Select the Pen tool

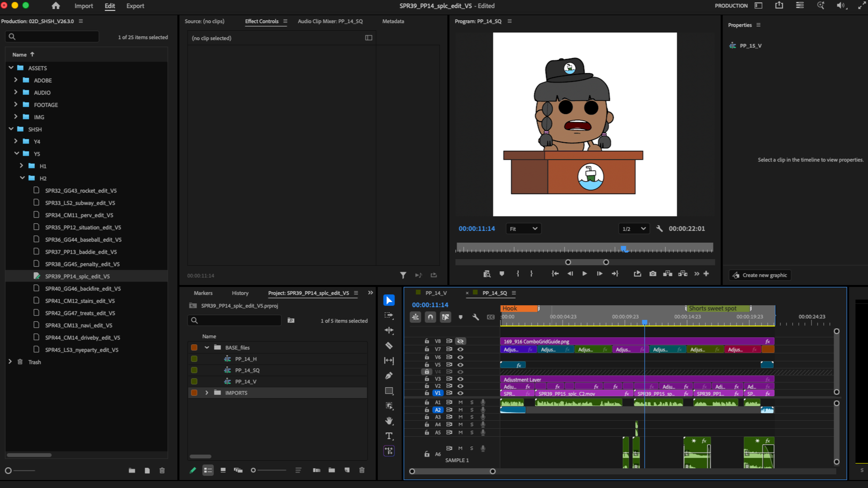pyautogui.click(x=389, y=375)
